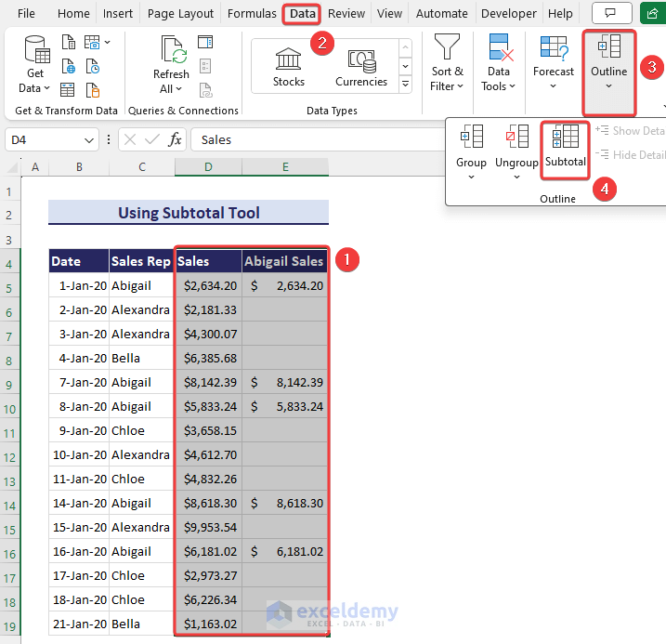Open the Get Data menu
The height and width of the screenshot is (644, 666).
35,64
